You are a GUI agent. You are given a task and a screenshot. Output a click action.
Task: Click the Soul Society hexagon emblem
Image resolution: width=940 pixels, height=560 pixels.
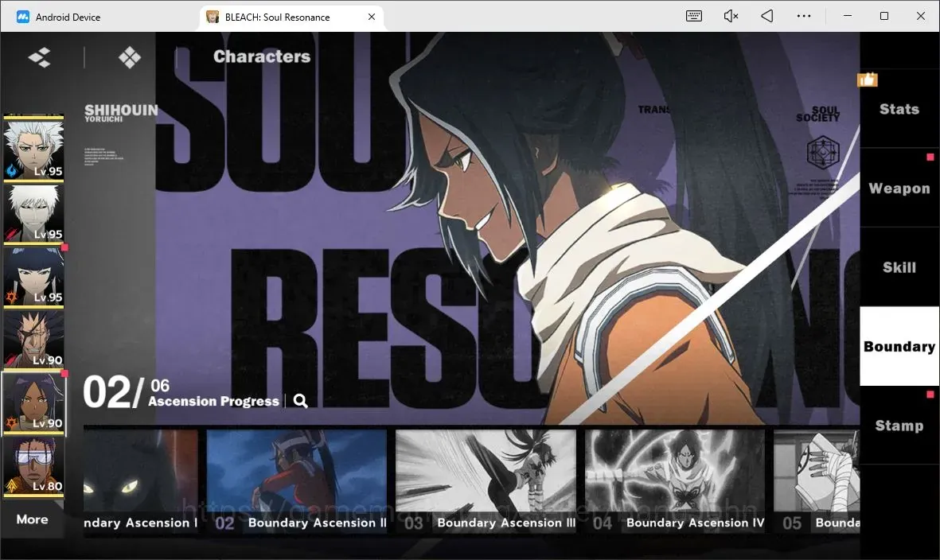point(822,152)
